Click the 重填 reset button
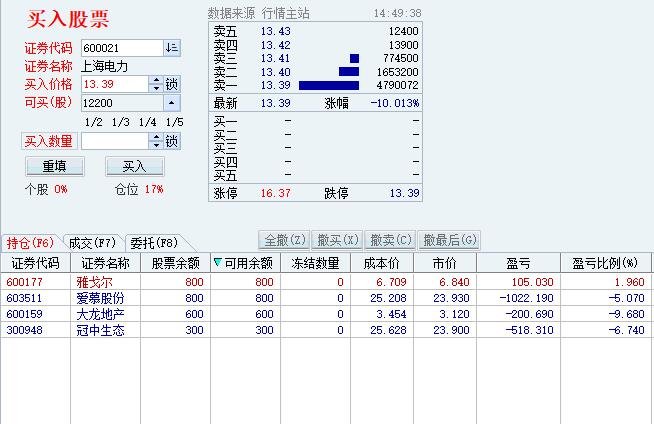The image size is (654, 424). click(x=55, y=166)
